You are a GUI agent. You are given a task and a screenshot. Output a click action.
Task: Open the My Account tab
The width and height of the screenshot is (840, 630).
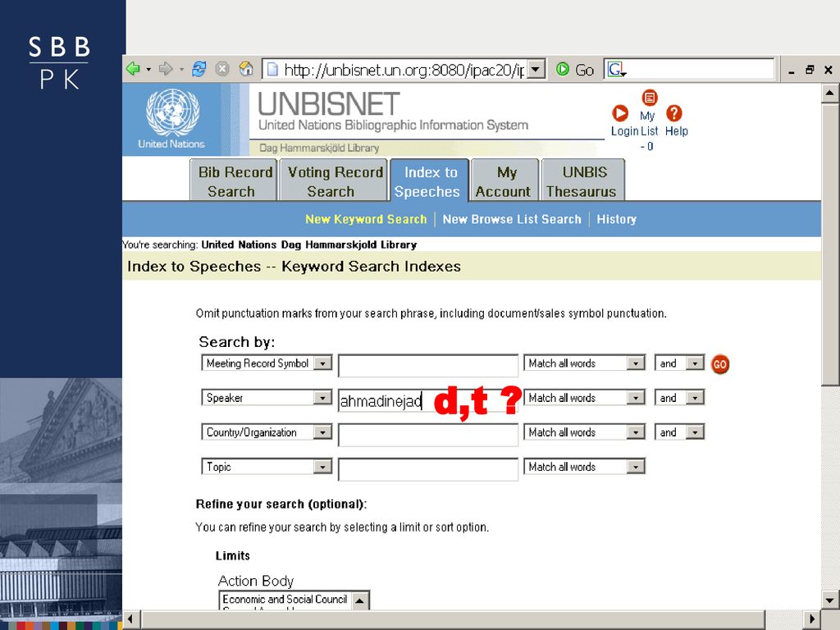504,180
